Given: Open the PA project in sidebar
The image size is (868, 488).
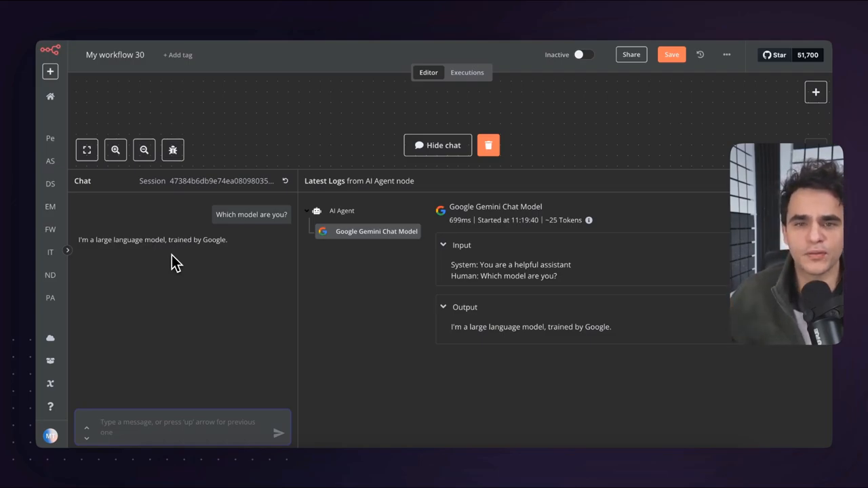Looking at the screenshot, I should [50, 298].
